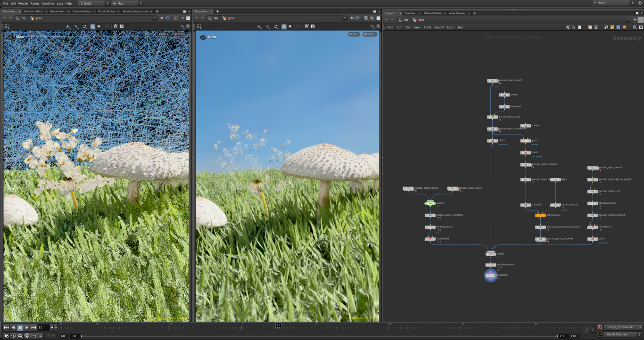
Task: Click the snapshot camera icon in left viewport
Action: [x=115, y=27]
